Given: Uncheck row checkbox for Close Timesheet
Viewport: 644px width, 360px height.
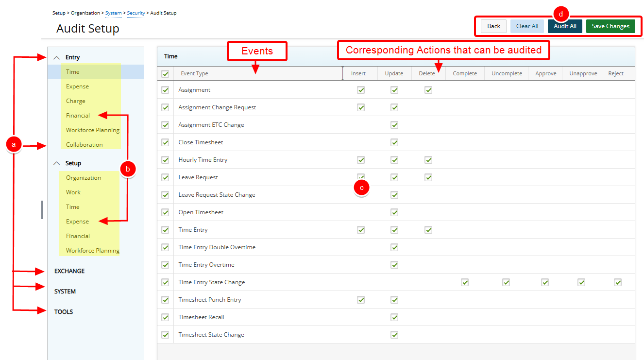Looking at the screenshot, I should pos(165,142).
